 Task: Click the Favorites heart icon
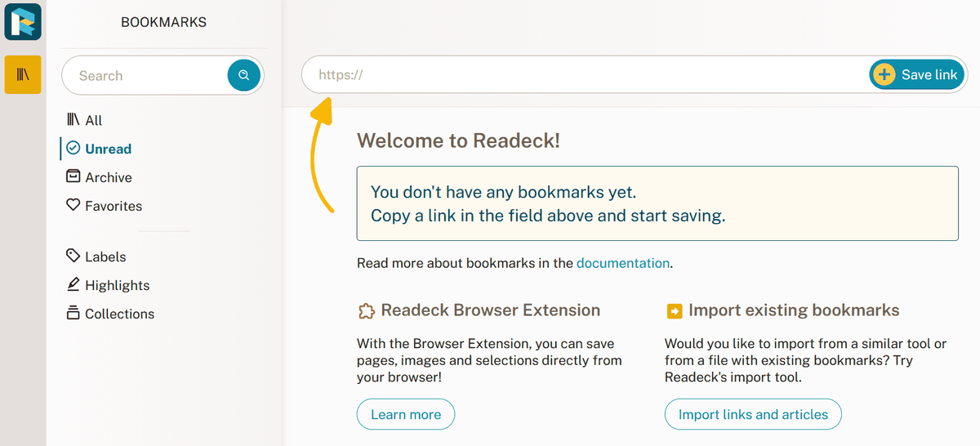[x=73, y=206]
